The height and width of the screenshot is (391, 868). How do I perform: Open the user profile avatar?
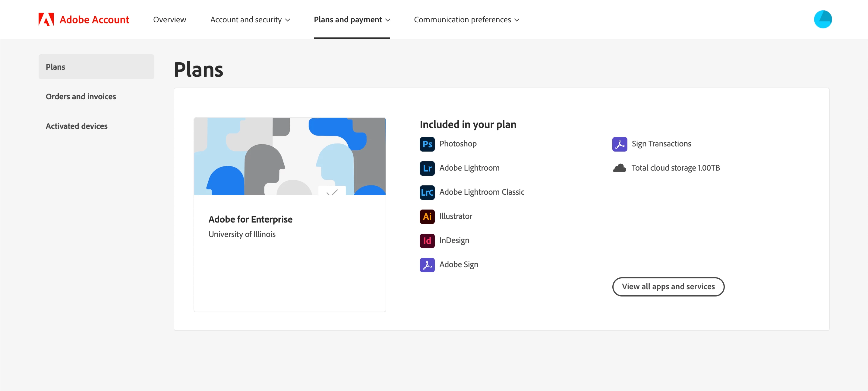point(822,20)
